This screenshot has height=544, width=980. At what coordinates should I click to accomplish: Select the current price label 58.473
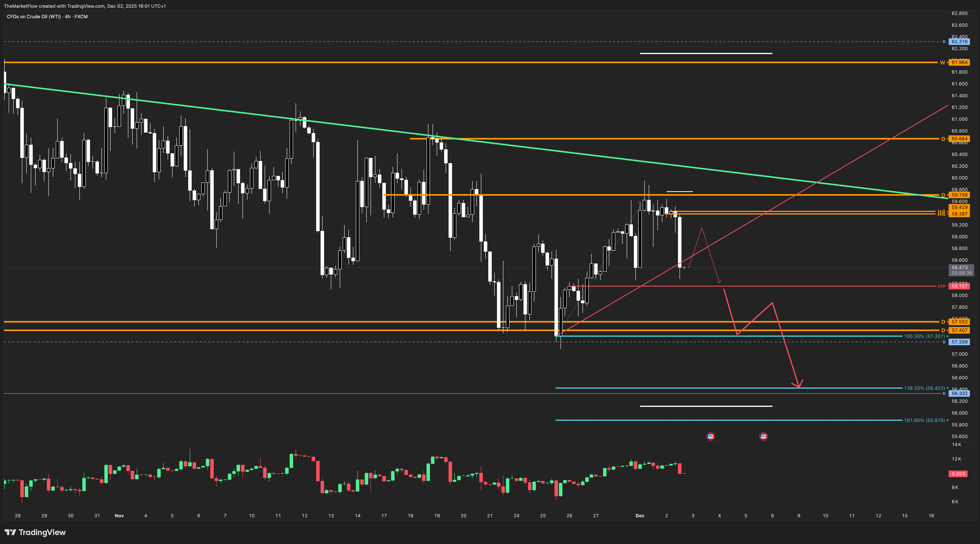[x=959, y=268]
